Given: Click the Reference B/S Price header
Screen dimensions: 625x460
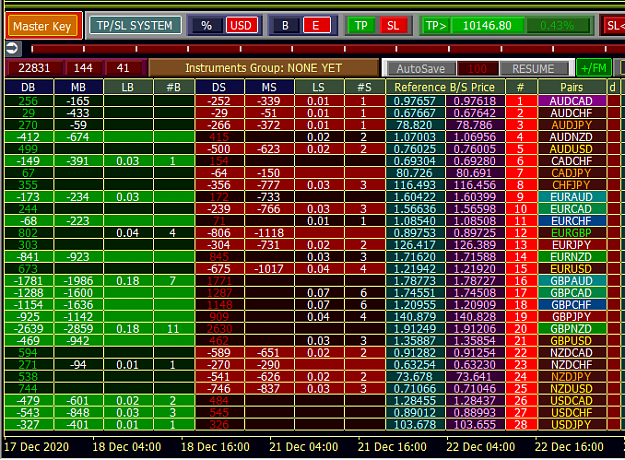Looking at the screenshot, I should (x=444, y=87).
